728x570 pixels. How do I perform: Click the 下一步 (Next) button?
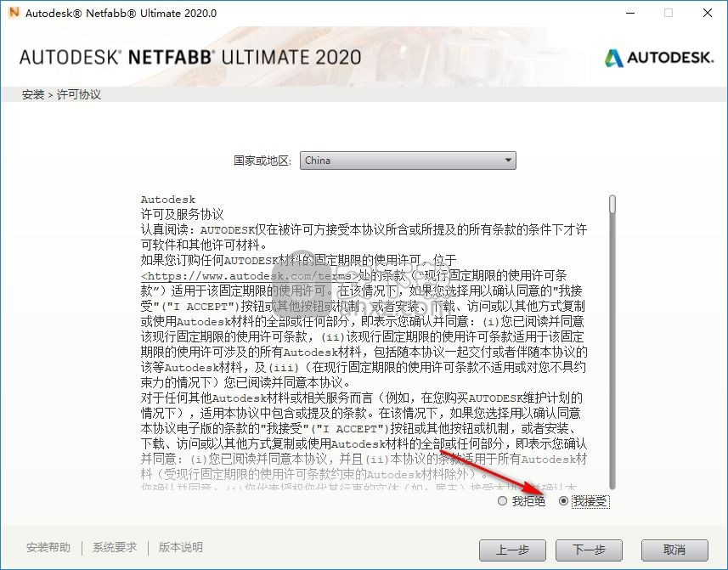[x=589, y=550]
